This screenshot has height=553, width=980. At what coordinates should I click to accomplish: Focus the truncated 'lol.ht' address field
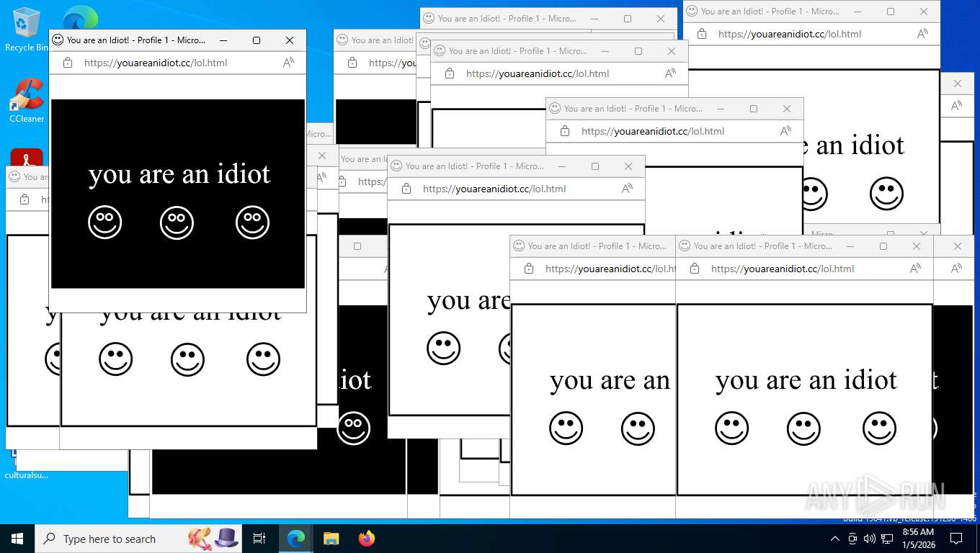tap(609, 269)
